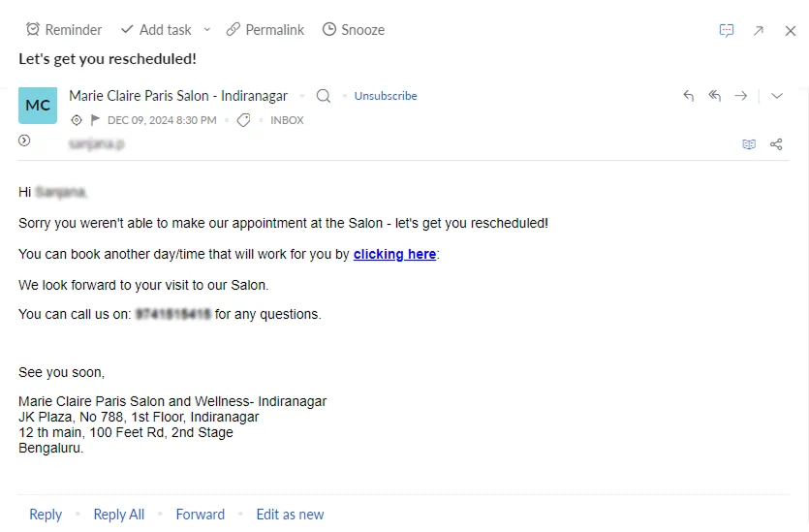Open email in new window arrow icon

click(759, 30)
